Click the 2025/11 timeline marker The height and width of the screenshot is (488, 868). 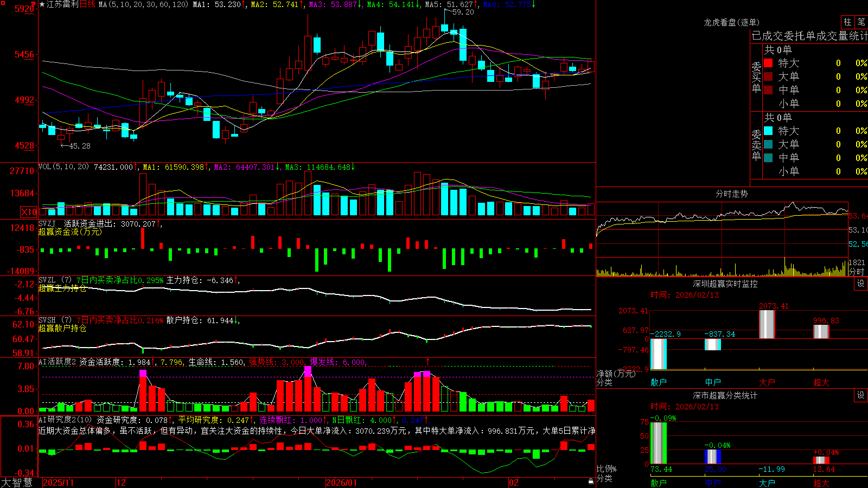tap(58, 483)
